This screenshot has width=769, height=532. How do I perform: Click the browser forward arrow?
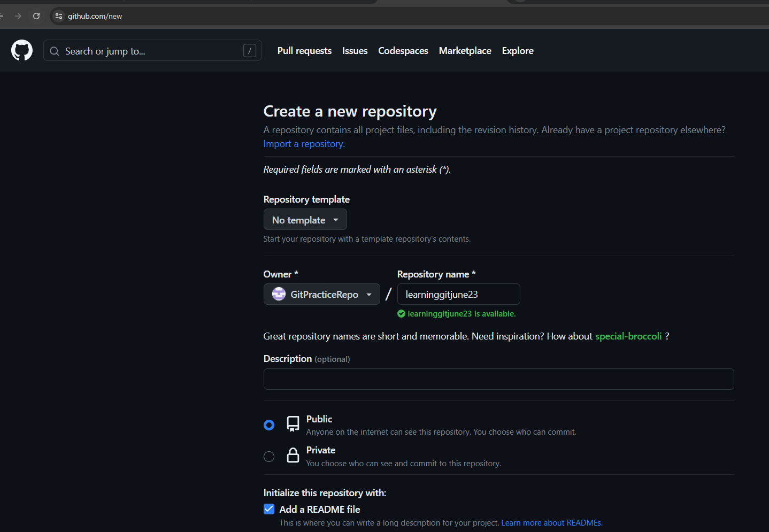click(x=18, y=16)
